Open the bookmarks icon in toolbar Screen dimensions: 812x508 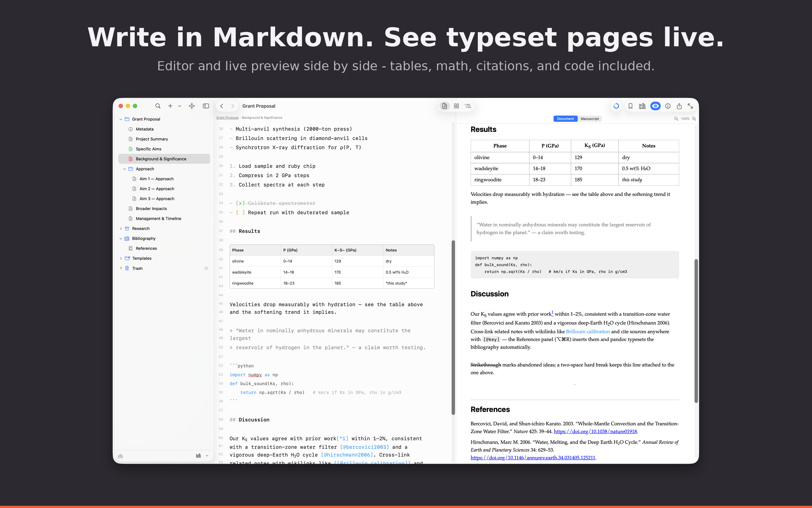click(630, 106)
